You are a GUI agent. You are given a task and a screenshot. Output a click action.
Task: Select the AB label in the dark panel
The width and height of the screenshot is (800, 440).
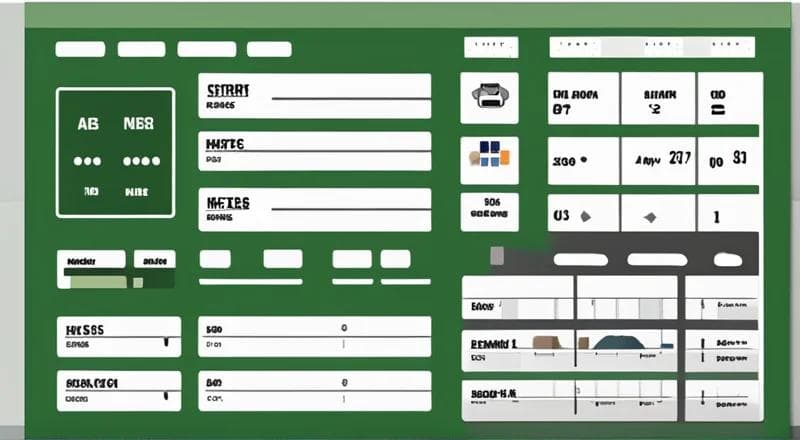[88, 124]
